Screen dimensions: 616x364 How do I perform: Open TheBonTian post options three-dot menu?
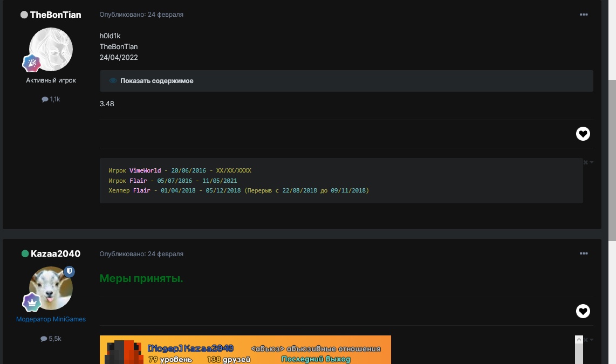[584, 15]
